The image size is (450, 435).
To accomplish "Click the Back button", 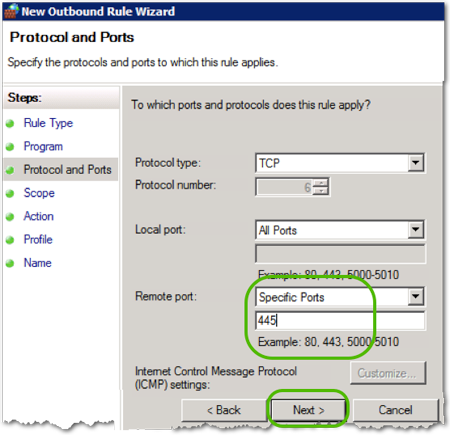I will pos(224,410).
